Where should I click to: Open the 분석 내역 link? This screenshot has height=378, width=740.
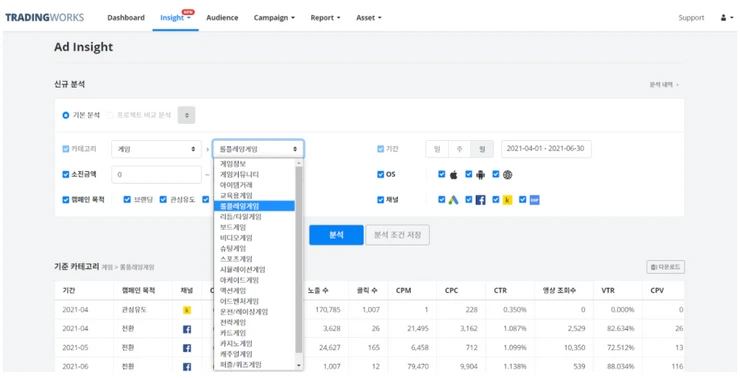[664, 85]
